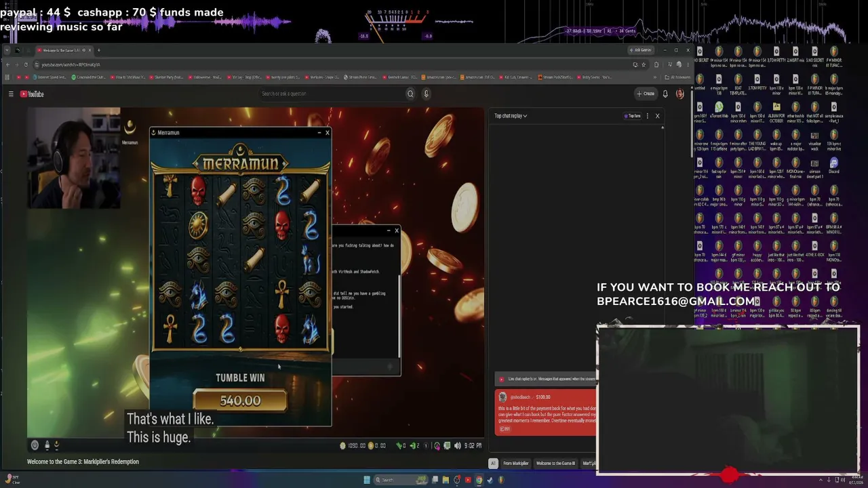
Task: Open the taskbar clock and date
Action: point(854,480)
